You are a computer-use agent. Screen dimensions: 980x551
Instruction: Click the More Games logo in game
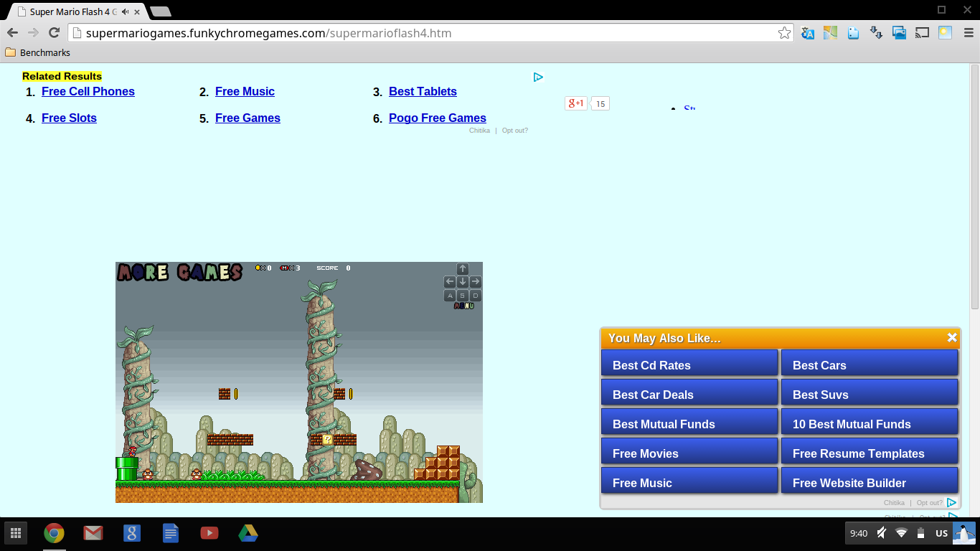coord(179,272)
